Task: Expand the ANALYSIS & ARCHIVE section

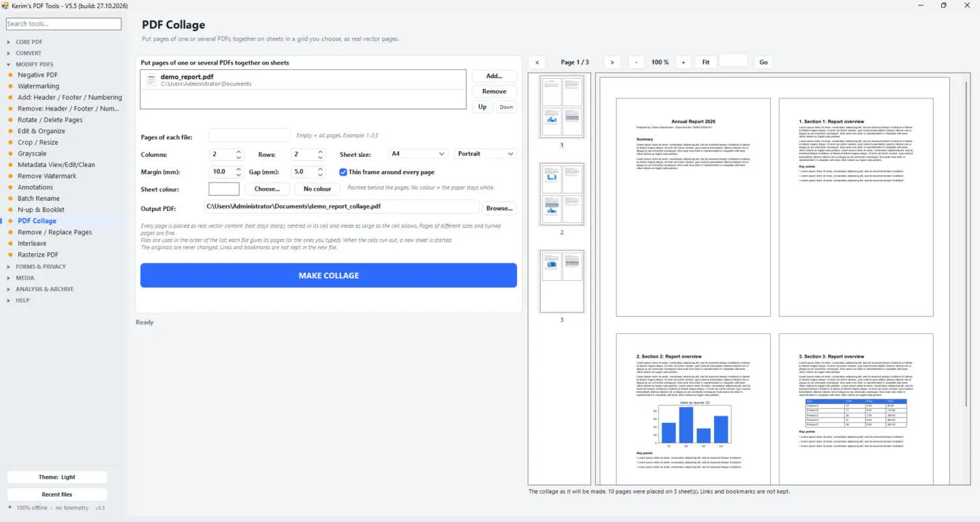Action: coord(44,289)
